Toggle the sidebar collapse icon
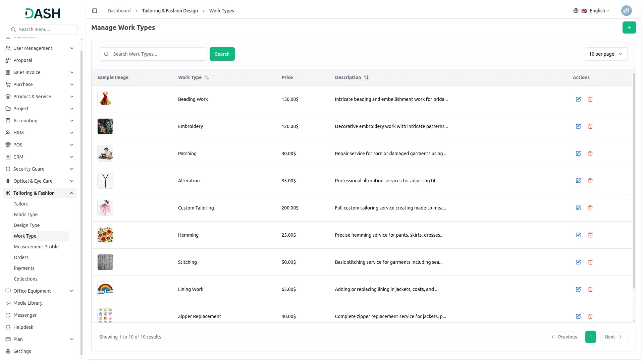Screen dimensions: 644x362 point(95,11)
